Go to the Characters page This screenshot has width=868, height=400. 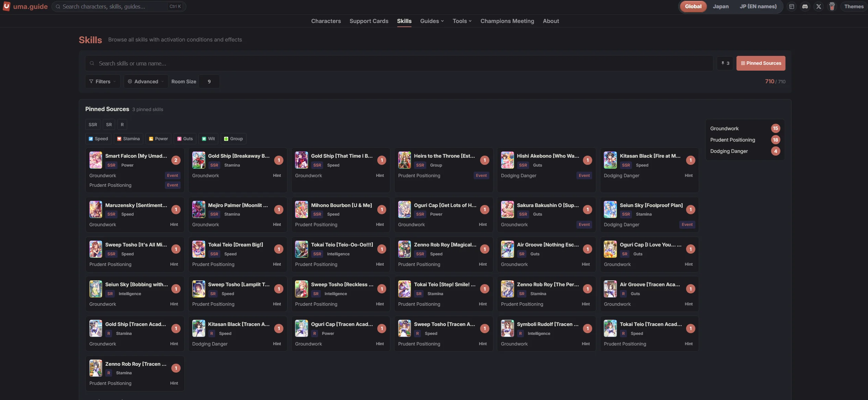[x=326, y=21]
